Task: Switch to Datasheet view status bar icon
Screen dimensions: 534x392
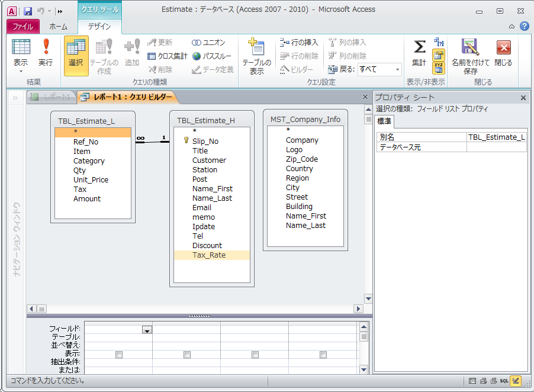Action: [x=472, y=381]
